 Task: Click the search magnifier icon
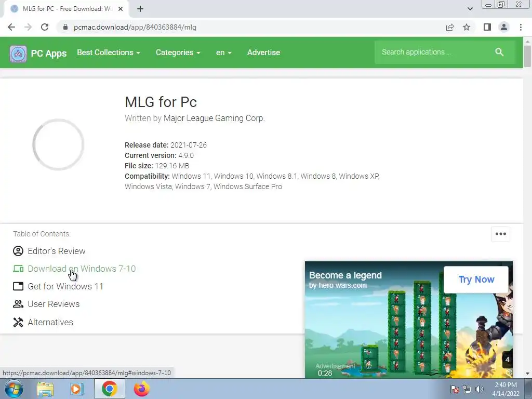(499, 52)
